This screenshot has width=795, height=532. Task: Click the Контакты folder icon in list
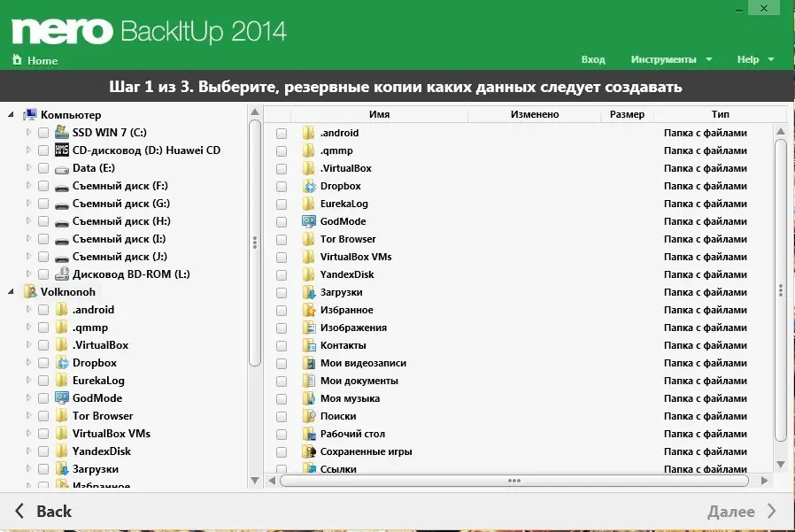tap(309, 345)
